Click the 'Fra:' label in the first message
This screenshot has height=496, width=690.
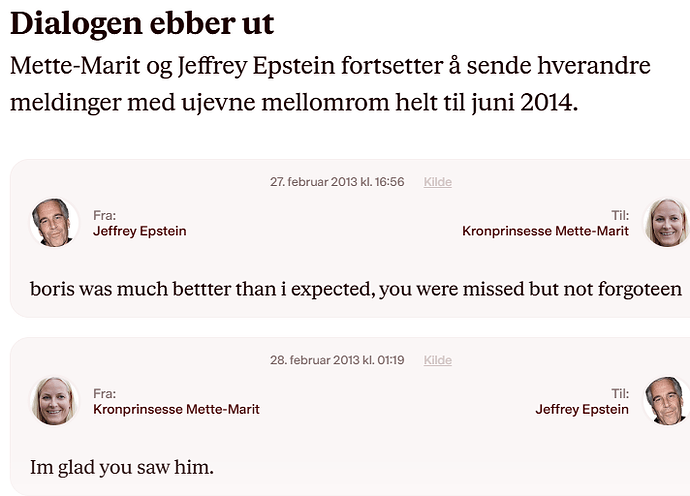pyautogui.click(x=105, y=215)
